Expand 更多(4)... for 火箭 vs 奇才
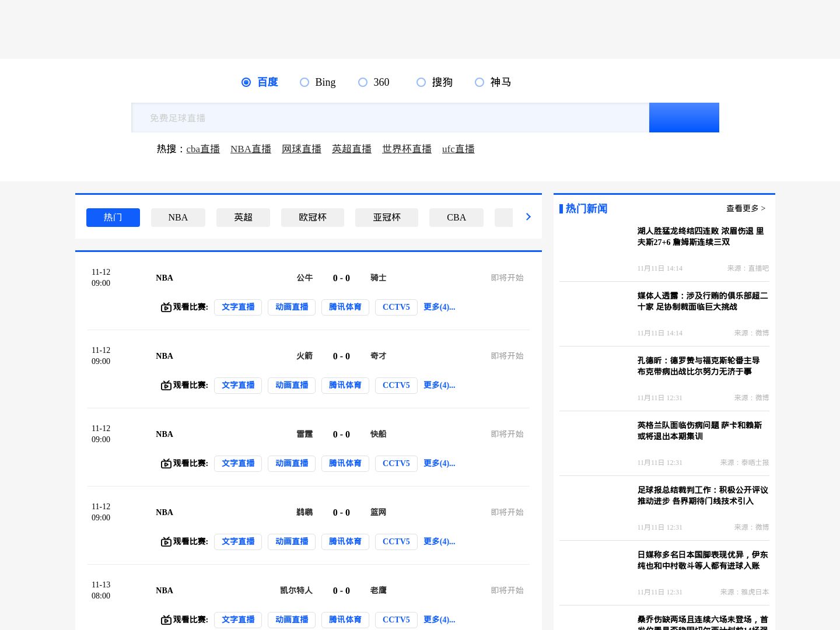 tap(439, 385)
